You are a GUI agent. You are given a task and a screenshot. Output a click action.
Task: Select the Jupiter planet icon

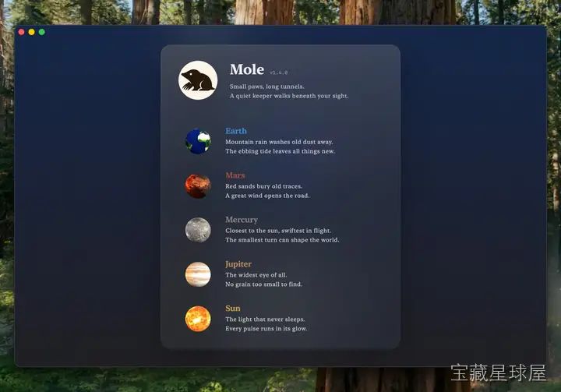(x=198, y=274)
